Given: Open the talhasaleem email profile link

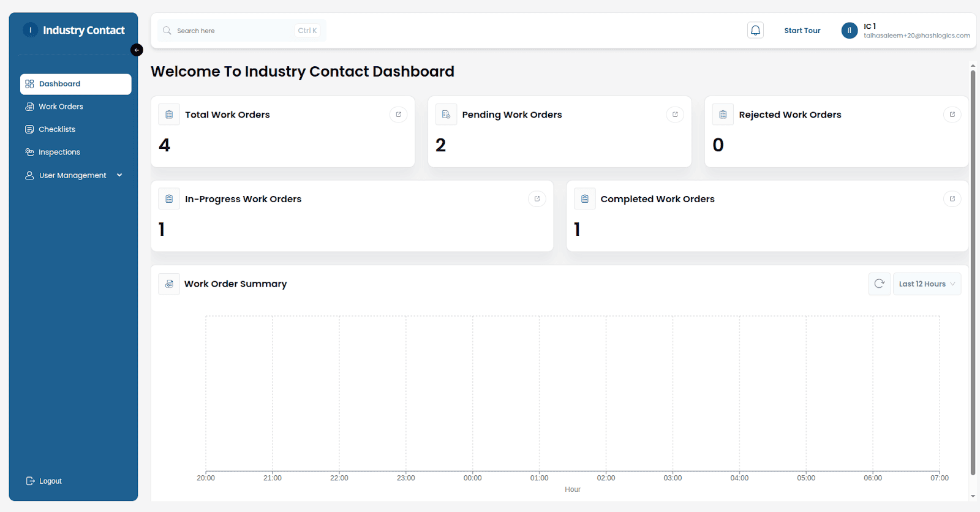Looking at the screenshot, I should coord(916,36).
